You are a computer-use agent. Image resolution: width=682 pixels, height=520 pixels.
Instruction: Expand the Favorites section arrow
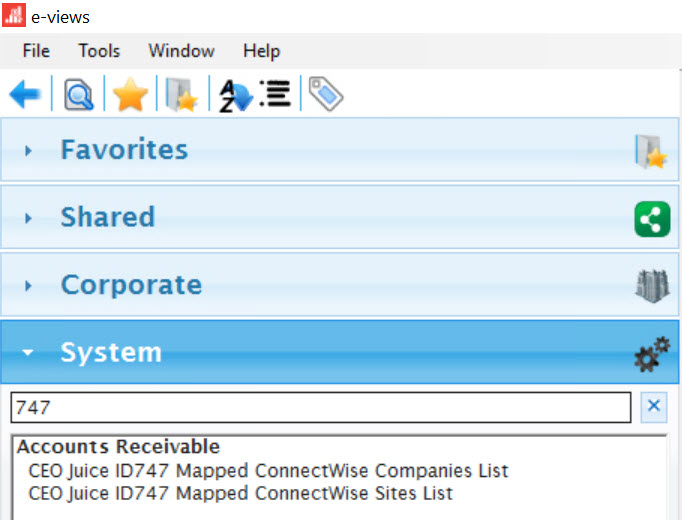pyautogui.click(x=28, y=151)
